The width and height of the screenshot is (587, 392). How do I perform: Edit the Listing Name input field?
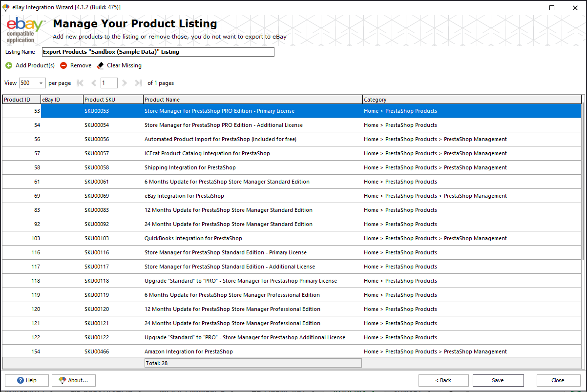pos(158,52)
